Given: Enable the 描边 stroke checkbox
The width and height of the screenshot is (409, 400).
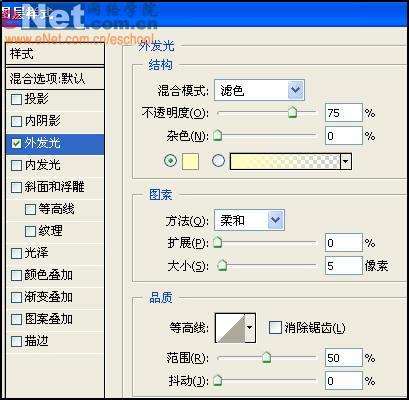Looking at the screenshot, I should 16,341.
